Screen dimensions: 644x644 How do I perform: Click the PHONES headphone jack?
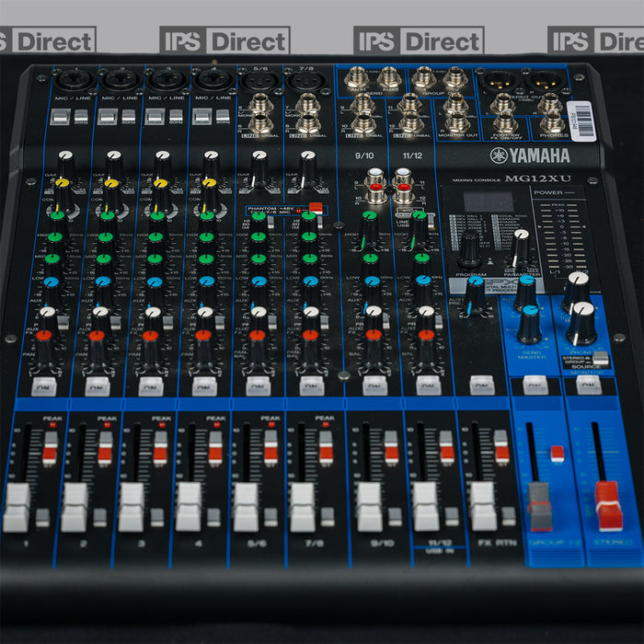pyautogui.click(x=553, y=122)
